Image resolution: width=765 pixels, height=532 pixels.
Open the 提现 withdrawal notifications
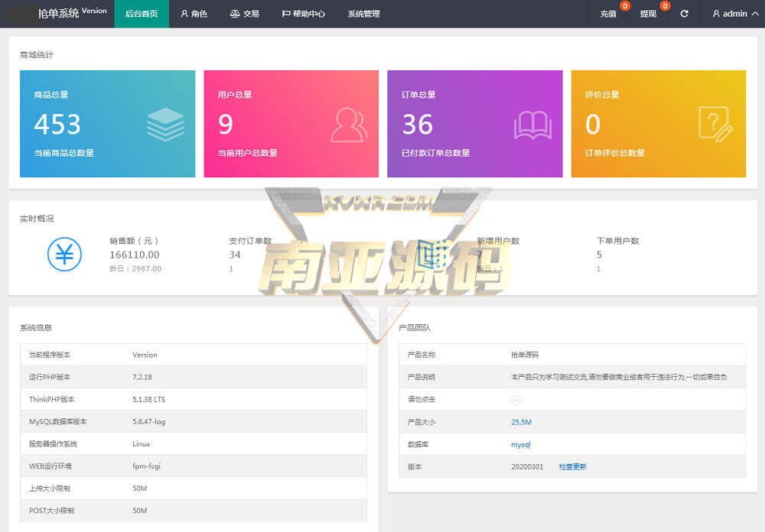(x=648, y=14)
